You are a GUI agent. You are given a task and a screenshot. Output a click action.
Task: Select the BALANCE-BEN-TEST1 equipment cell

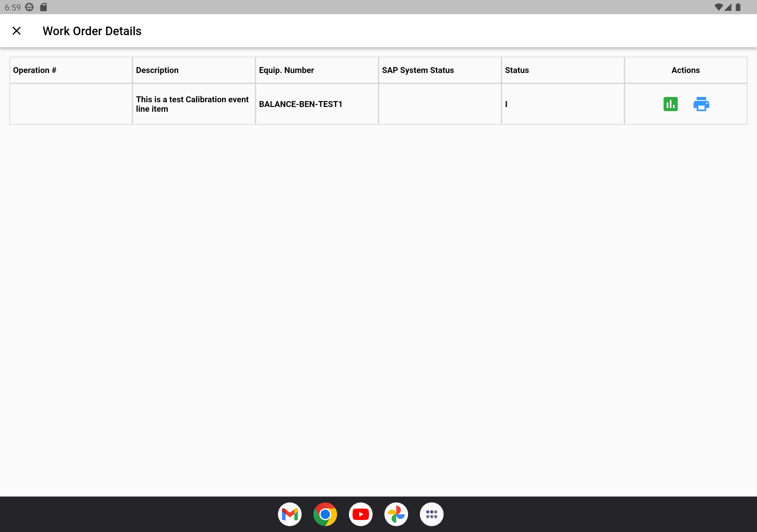pyautogui.click(x=300, y=104)
